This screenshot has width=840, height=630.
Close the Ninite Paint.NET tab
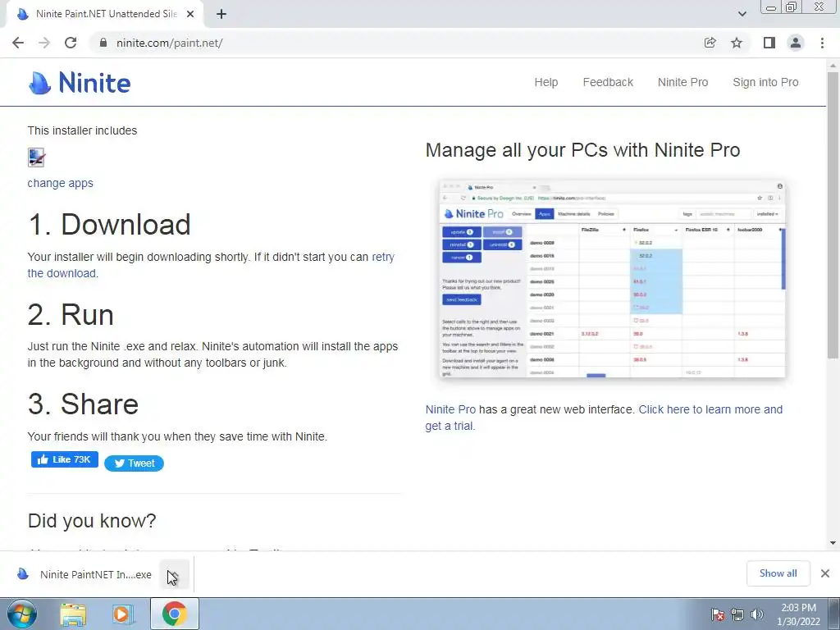pos(190,14)
